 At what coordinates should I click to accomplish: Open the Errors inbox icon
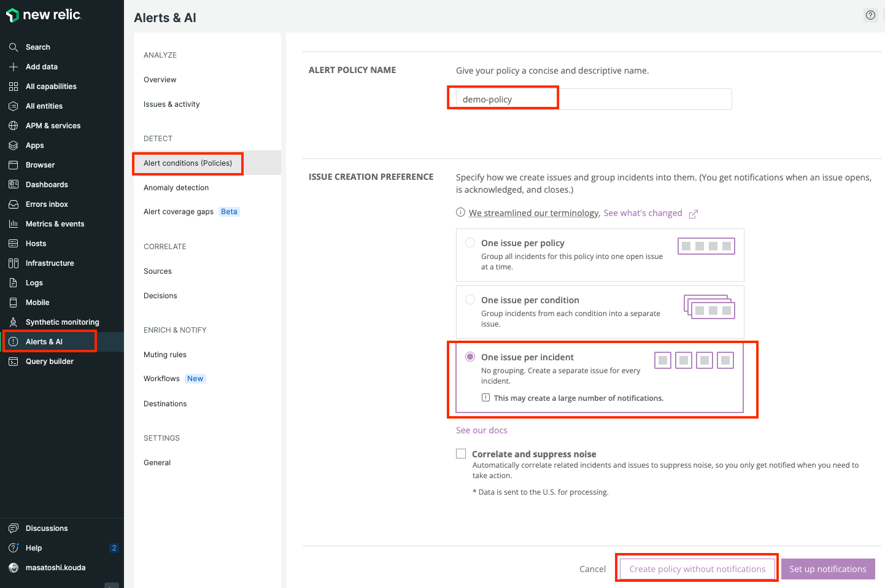14,204
